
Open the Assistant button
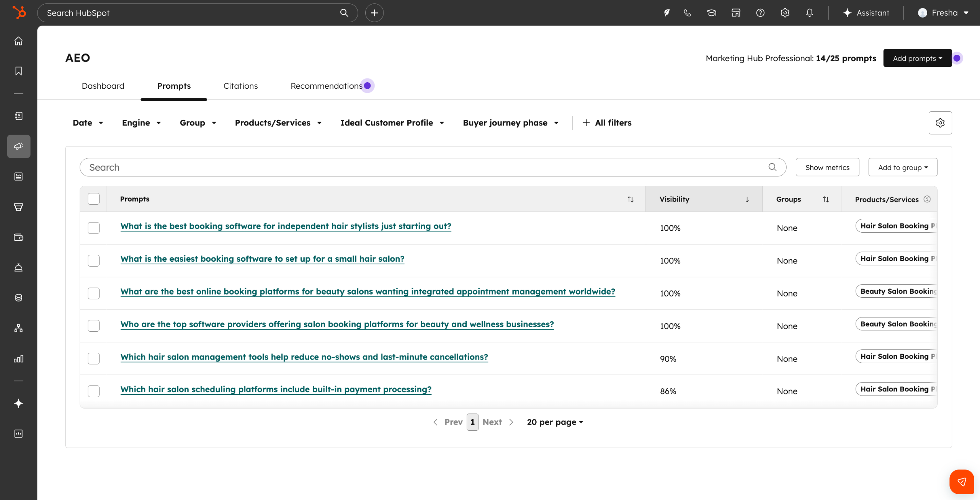click(866, 13)
